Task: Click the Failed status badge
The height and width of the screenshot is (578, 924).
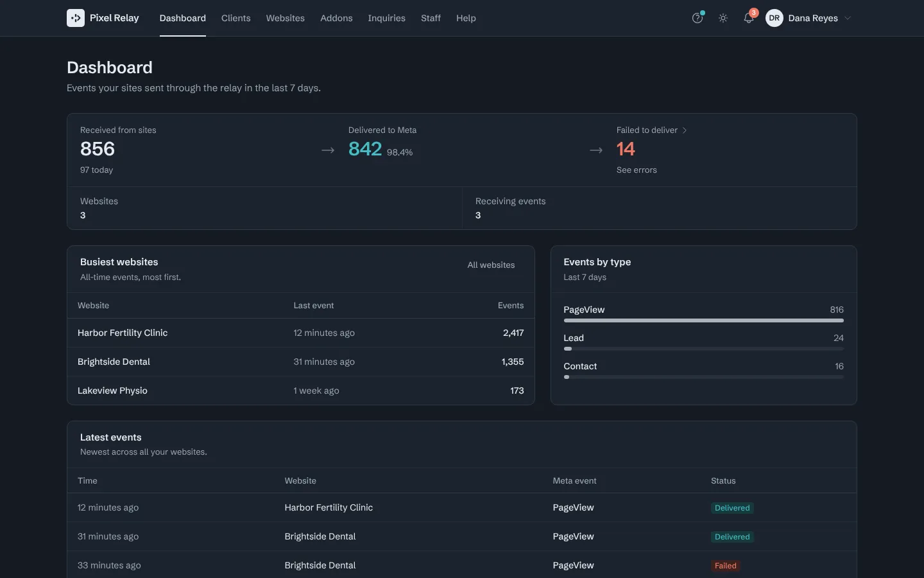Action: (x=726, y=566)
